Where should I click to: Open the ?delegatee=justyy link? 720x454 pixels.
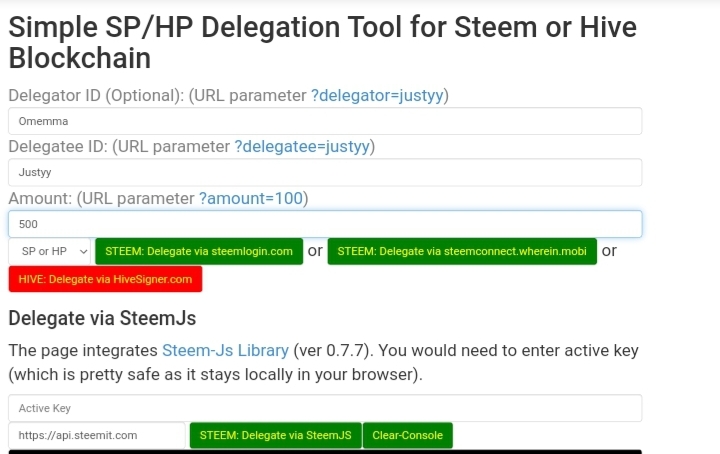pyautogui.click(x=302, y=146)
